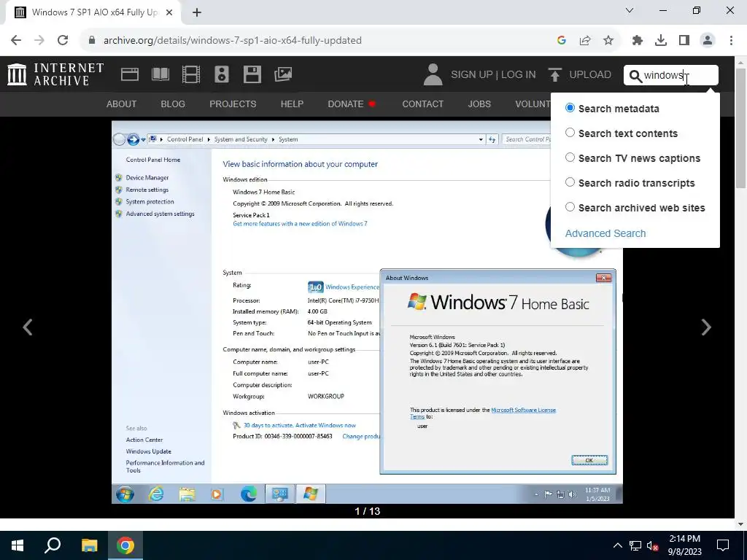Open the Images icon in the Archive nav
The image size is (747, 560).
[283, 74]
